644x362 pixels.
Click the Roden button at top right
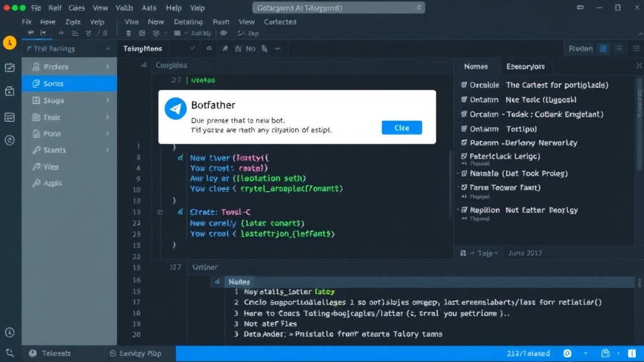point(580,48)
